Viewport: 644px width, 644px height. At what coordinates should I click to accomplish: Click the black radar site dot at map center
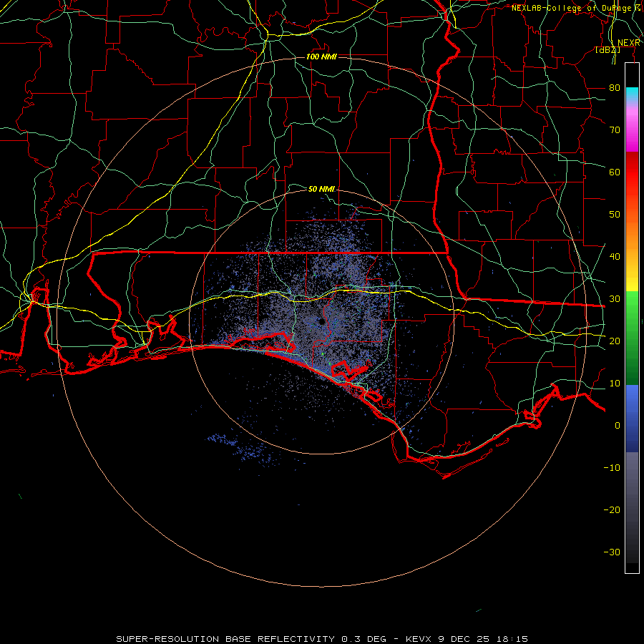tap(321, 321)
